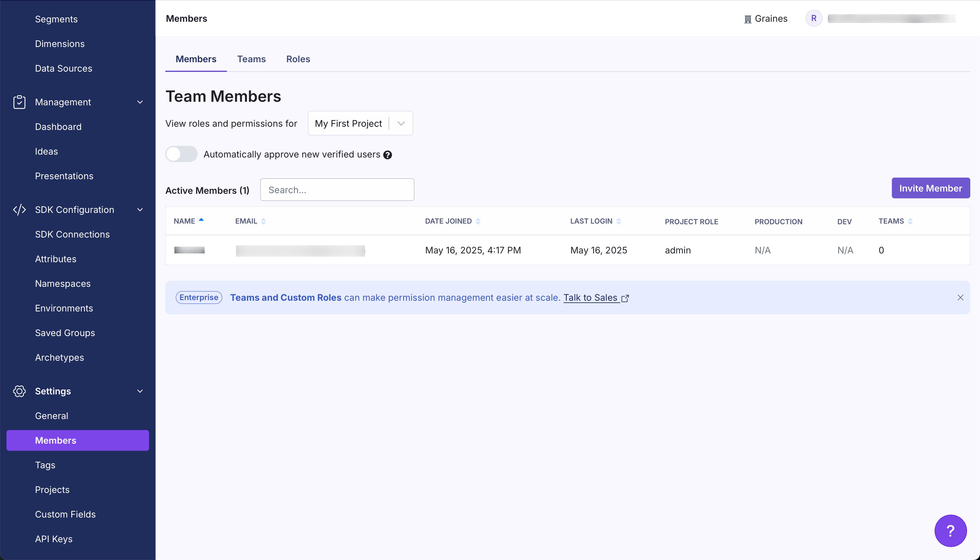980x560 pixels.
Task: Open the Ideas page
Action: [46, 151]
